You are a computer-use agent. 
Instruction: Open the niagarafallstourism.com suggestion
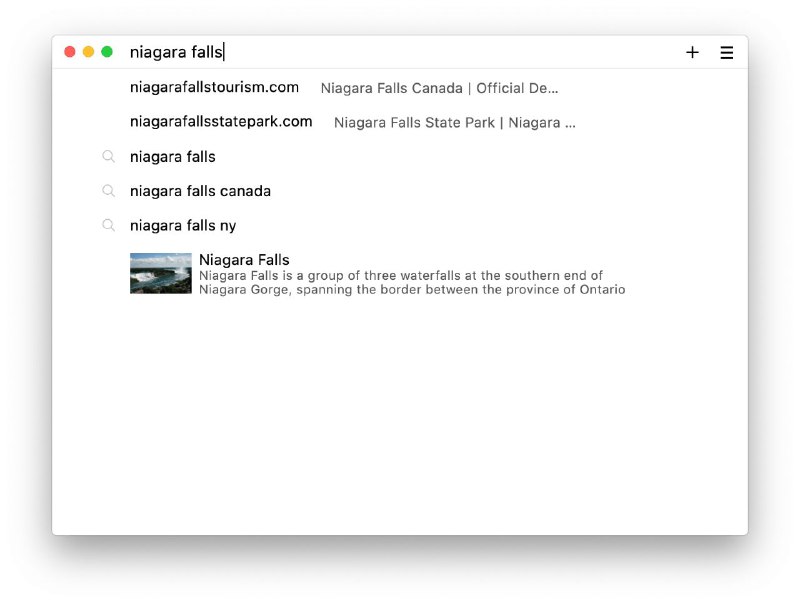coord(214,87)
